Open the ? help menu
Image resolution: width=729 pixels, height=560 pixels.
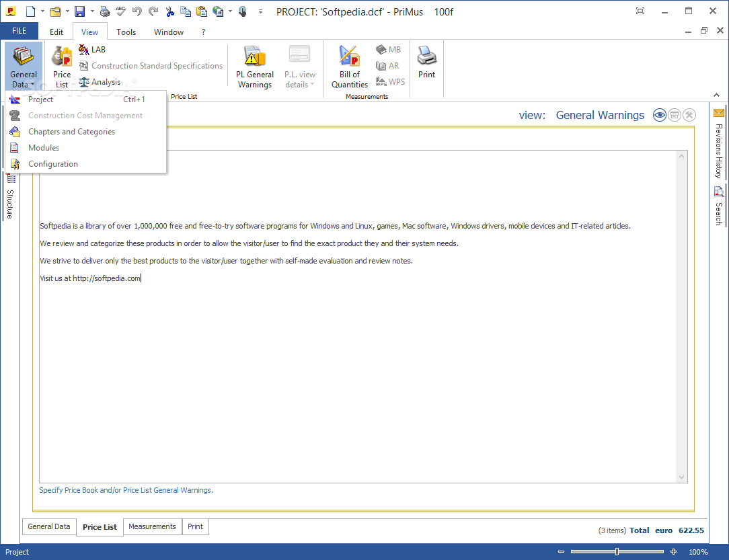coord(203,32)
